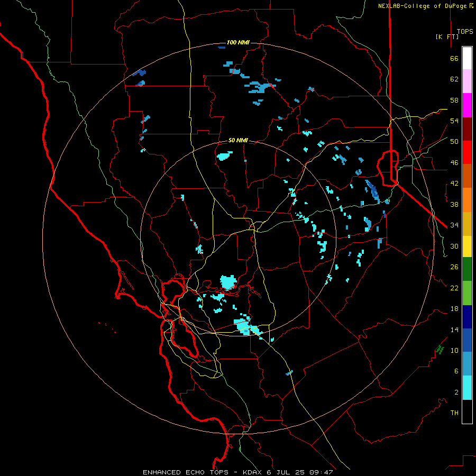Viewport: 476px width, 476px height.
Task: Pick the dark green legend swatch
Action: coord(467,269)
